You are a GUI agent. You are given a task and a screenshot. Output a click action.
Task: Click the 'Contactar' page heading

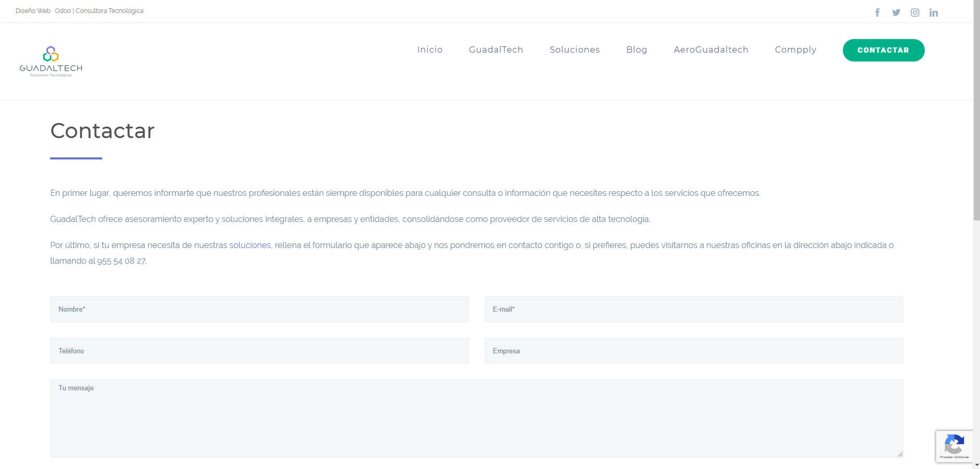(102, 131)
